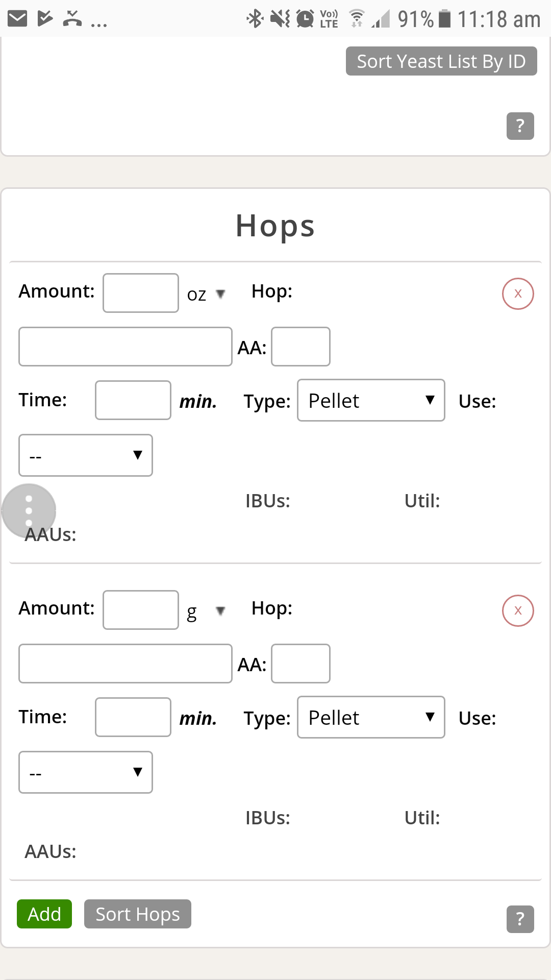Image resolution: width=551 pixels, height=980 pixels.
Task: Focus the second hop's Time field
Action: 133,717
